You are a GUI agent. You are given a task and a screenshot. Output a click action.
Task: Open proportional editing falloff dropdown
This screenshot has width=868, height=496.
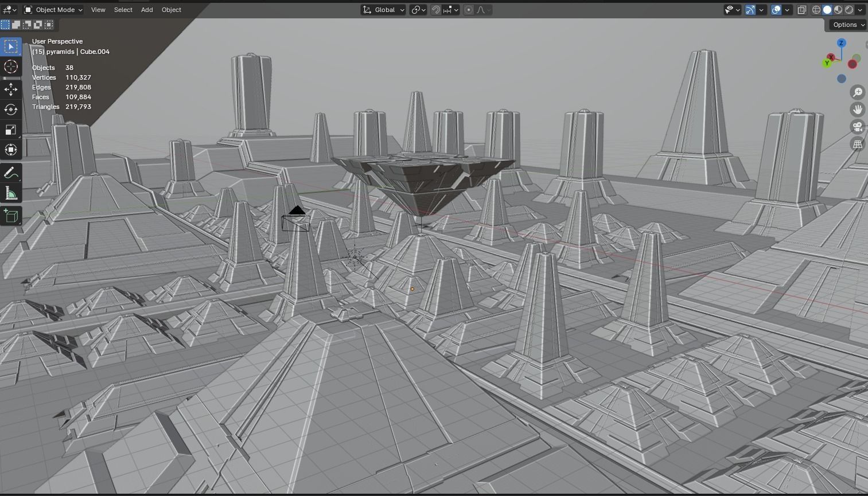point(484,10)
